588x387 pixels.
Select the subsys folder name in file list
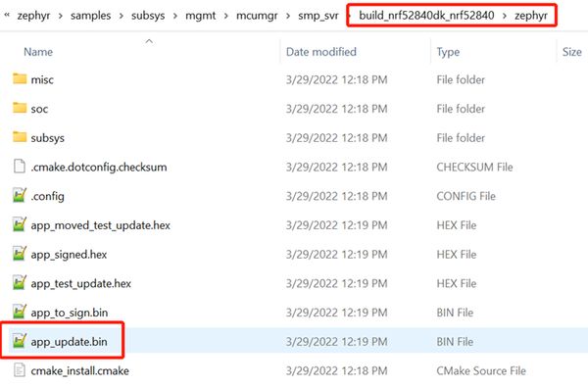(x=48, y=138)
